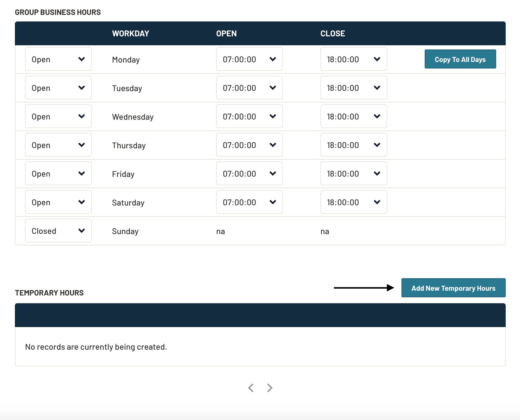The width and height of the screenshot is (520, 420).
Task: Open Saturday's opening time dropdown
Action: (x=249, y=202)
